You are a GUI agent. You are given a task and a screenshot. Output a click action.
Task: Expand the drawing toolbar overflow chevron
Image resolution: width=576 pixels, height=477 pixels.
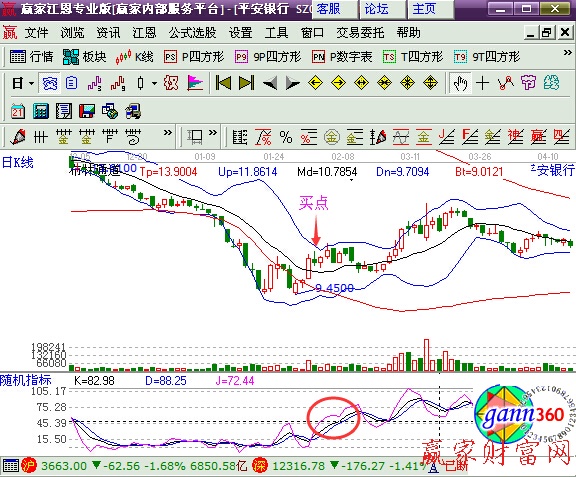pyautogui.click(x=168, y=133)
